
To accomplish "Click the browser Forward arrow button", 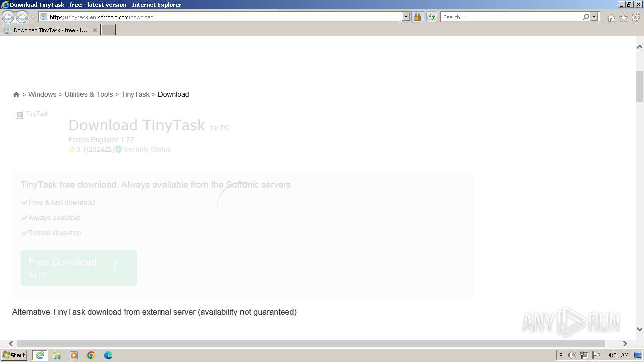I will click(x=22, y=17).
